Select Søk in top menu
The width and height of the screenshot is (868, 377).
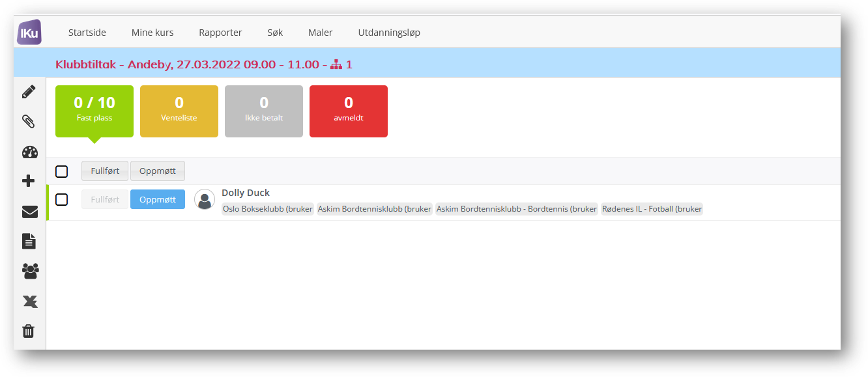pos(275,33)
